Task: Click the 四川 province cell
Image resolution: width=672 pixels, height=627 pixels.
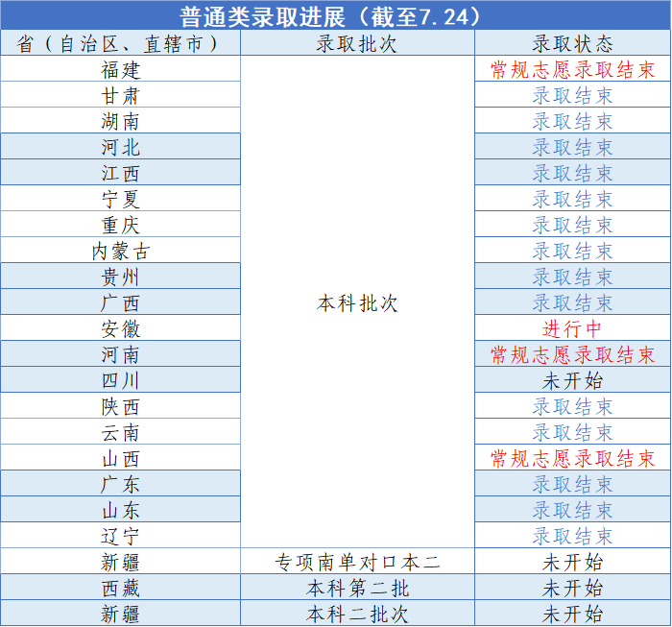Action: [x=120, y=380]
